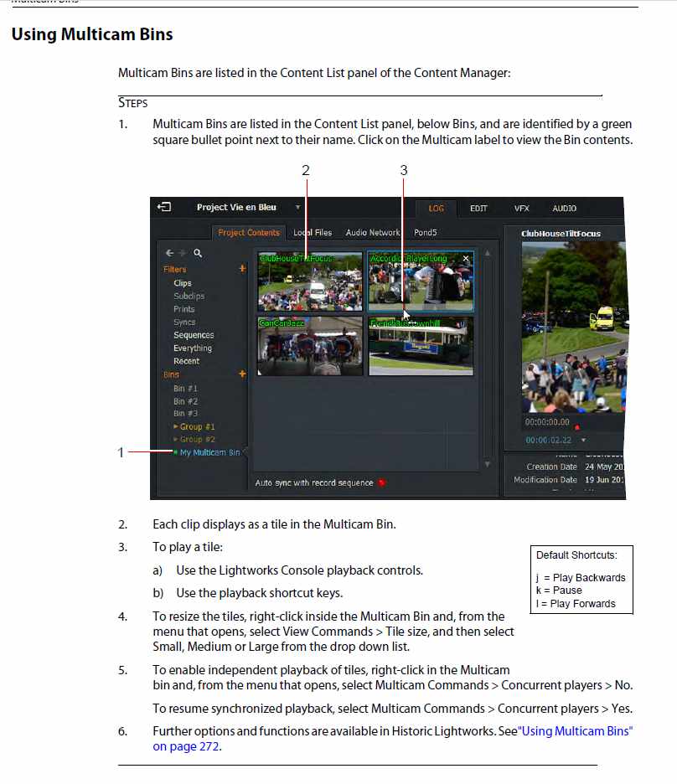
Task: Open Bin #2
Action: (x=185, y=401)
